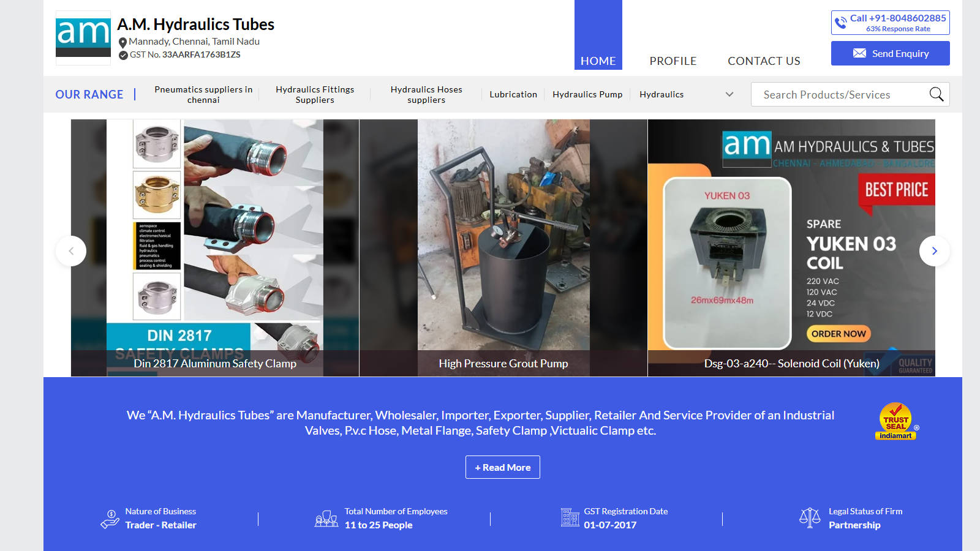
Task: Expand the product range dropdown chevron
Action: click(x=729, y=94)
